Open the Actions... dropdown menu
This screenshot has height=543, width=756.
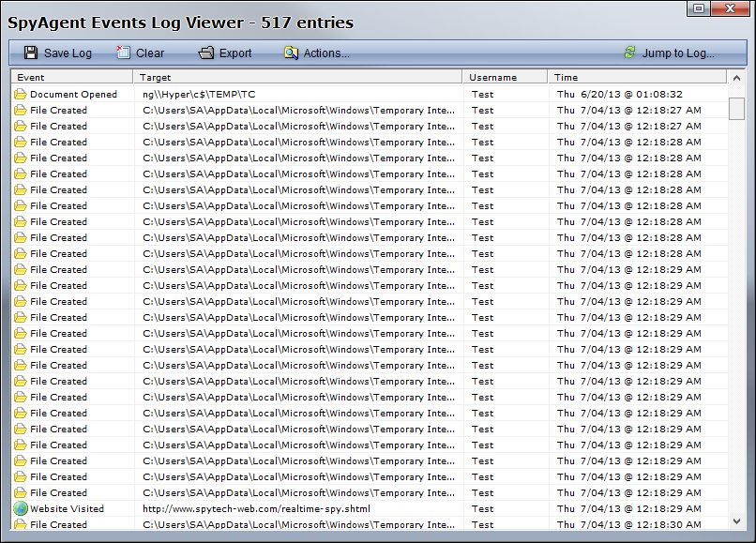[325, 53]
